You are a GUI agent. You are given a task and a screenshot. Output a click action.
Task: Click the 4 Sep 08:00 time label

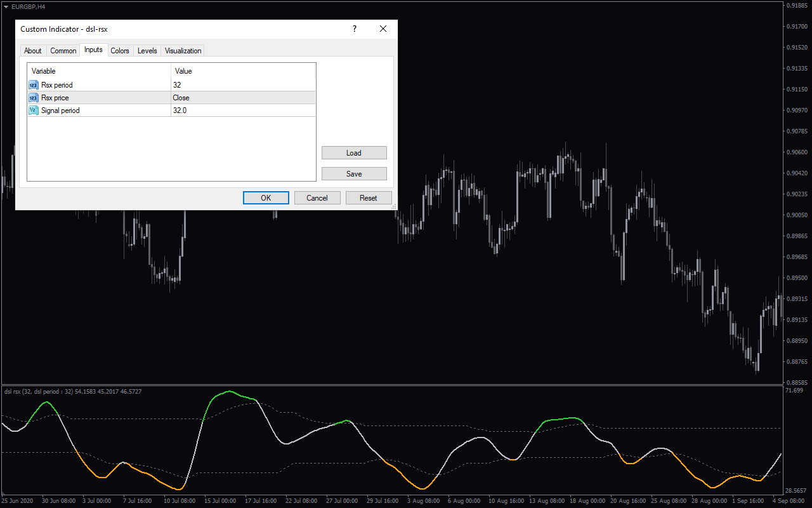[788, 501]
